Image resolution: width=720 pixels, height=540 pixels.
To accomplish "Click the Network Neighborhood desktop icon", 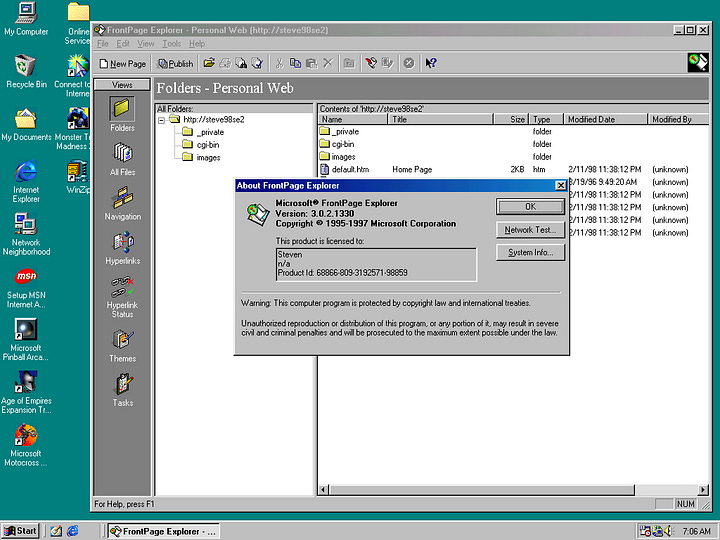I will coord(26,234).
